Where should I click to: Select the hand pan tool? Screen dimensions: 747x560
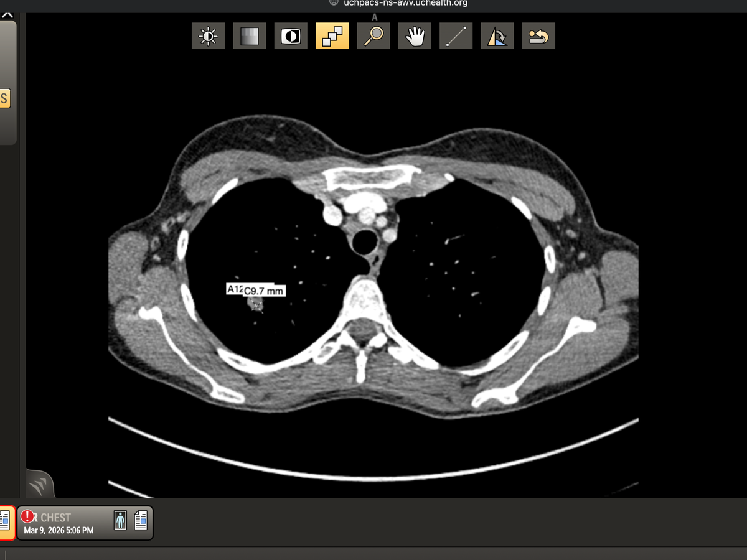tap(415, 36)
